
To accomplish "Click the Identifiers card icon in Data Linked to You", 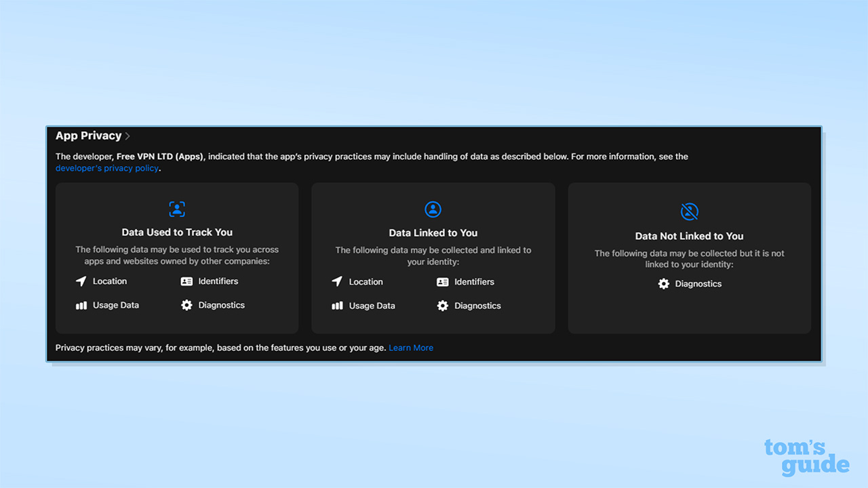I will point(443,282).
